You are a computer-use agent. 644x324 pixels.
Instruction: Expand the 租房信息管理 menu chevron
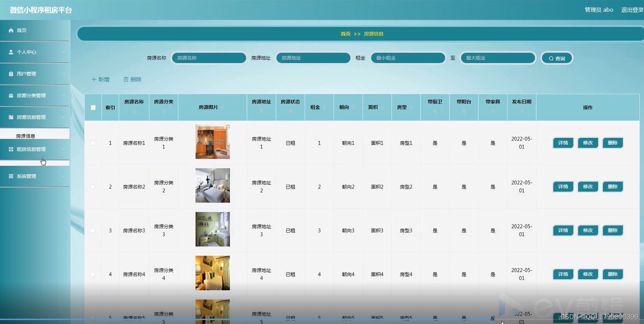click(63, 149)
